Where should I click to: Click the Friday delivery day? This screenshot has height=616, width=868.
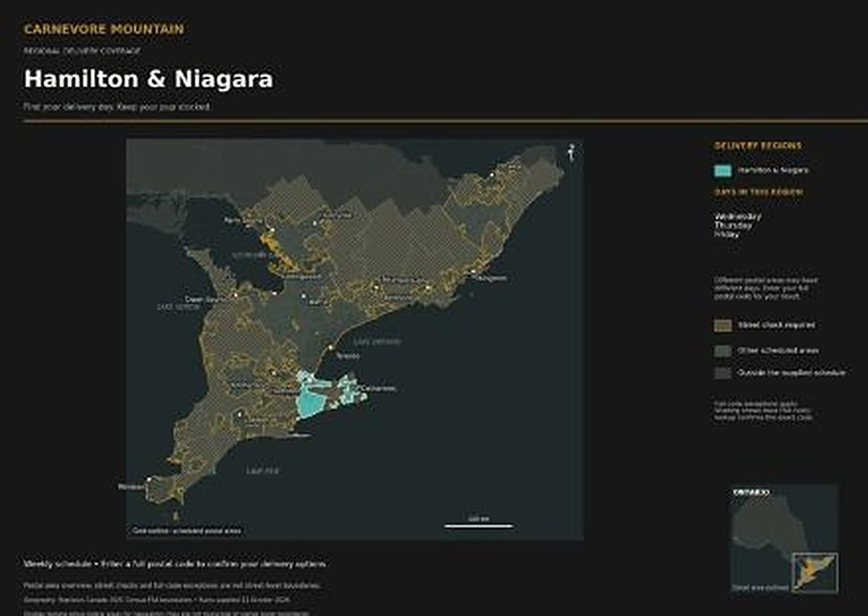[728, 234]
